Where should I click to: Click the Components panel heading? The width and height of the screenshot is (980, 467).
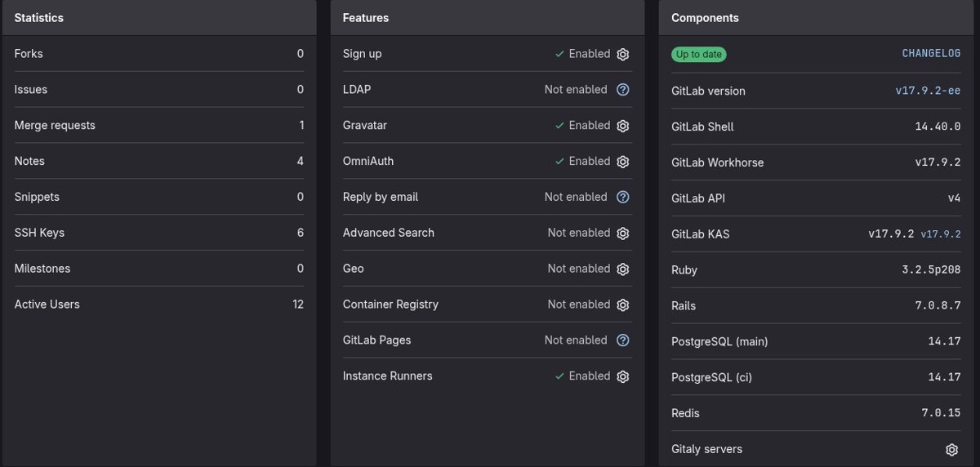[705, 17]
